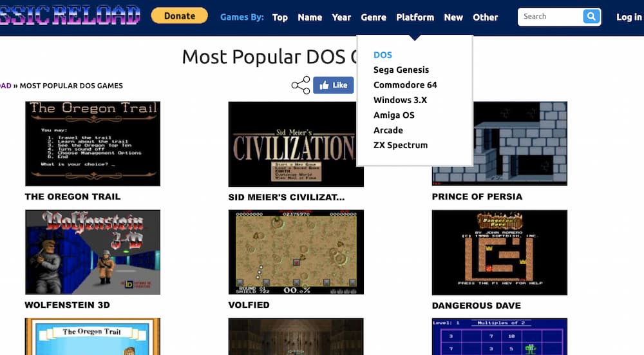Screen dimensions: 644x355
Task: Click THE OREGON TRAIL title link
Action: click(x=73, y=197)
